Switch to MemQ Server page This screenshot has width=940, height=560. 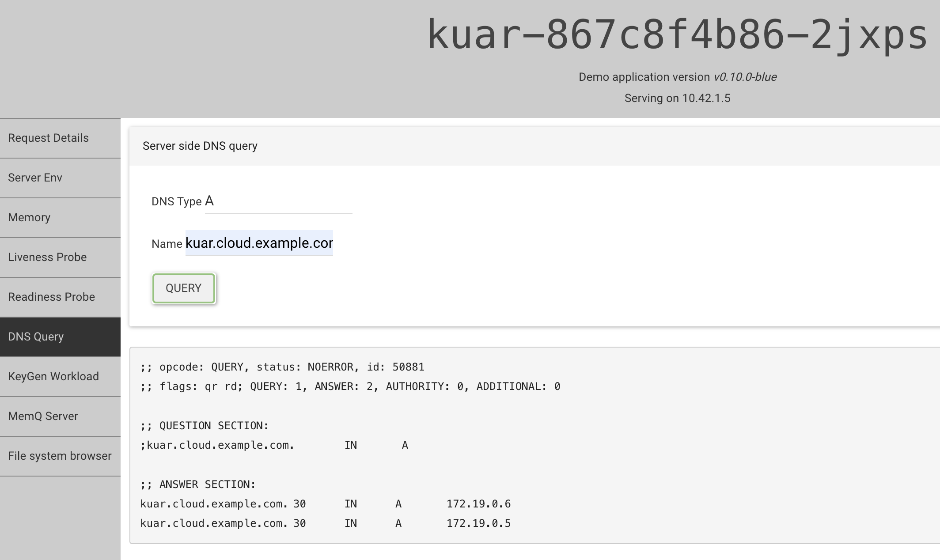[42, 416]
